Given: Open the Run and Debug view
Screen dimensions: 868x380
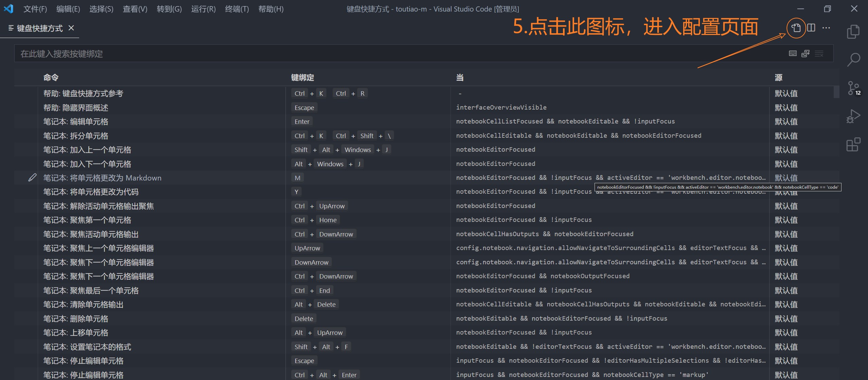Looking at the screenshot, I should coord(853,116).
